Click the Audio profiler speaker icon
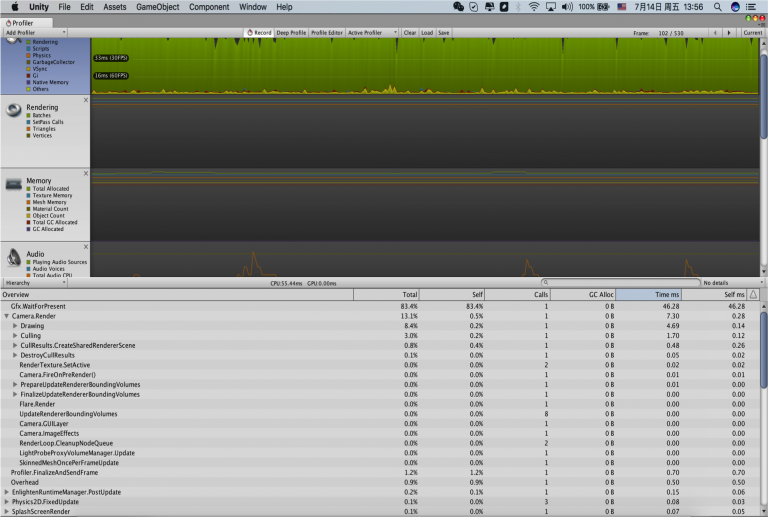Screen dimensions: 768x517 pyautogui.click(x=13, y=257)
